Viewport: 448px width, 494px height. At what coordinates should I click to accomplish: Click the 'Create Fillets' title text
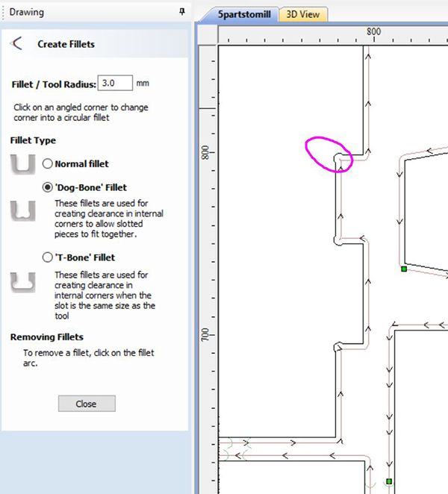point(66,44)
